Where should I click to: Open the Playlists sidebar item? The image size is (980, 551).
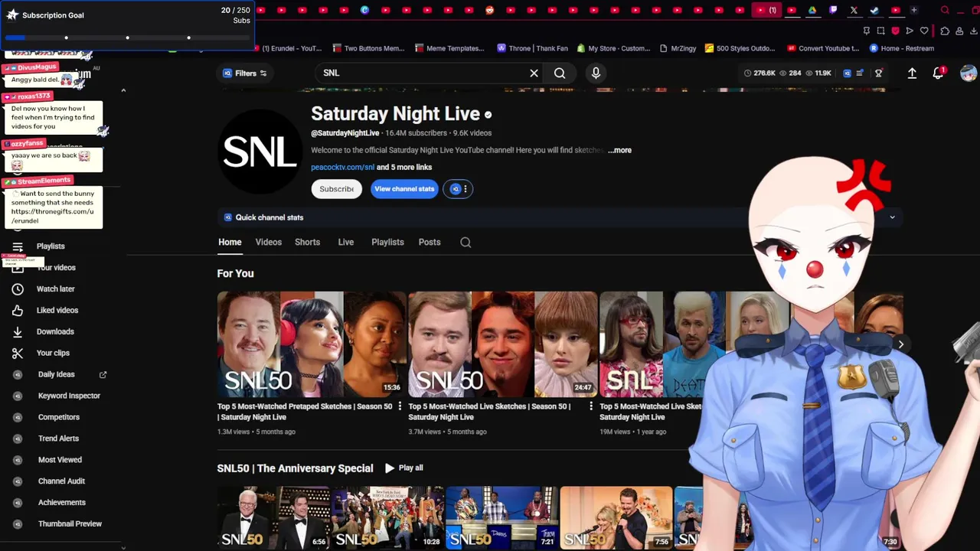51,246
